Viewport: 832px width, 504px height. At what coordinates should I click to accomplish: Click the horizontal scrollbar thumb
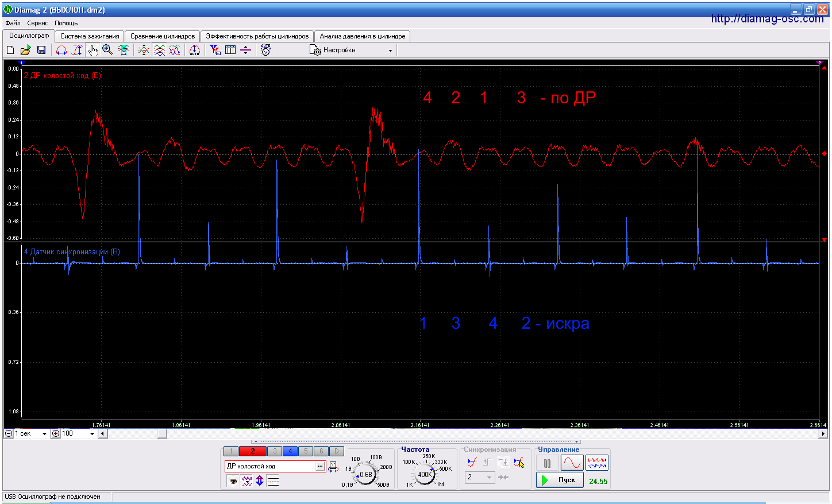tap(162, 434)
